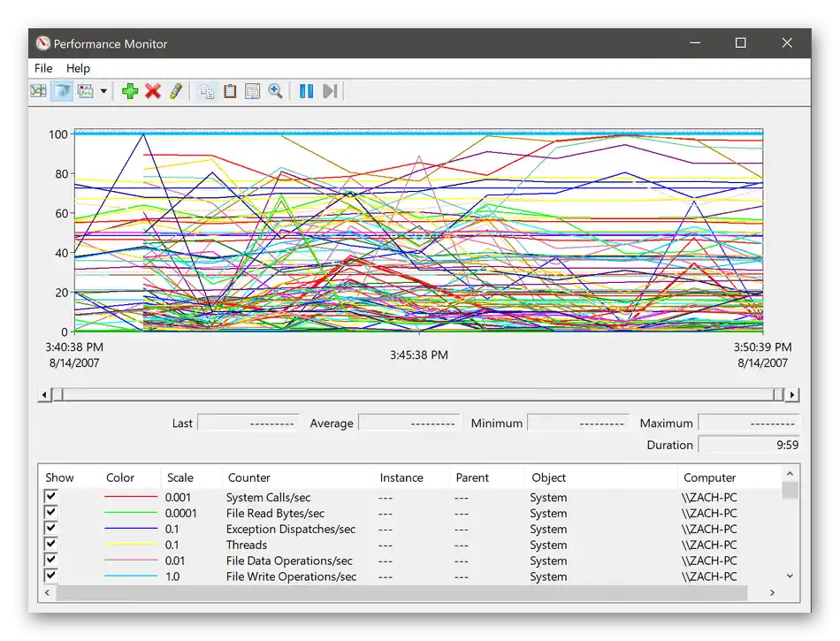Screen dimensions: 840x641
Task: Click the counter list scroll right arrow
Action: pos(772,592)
